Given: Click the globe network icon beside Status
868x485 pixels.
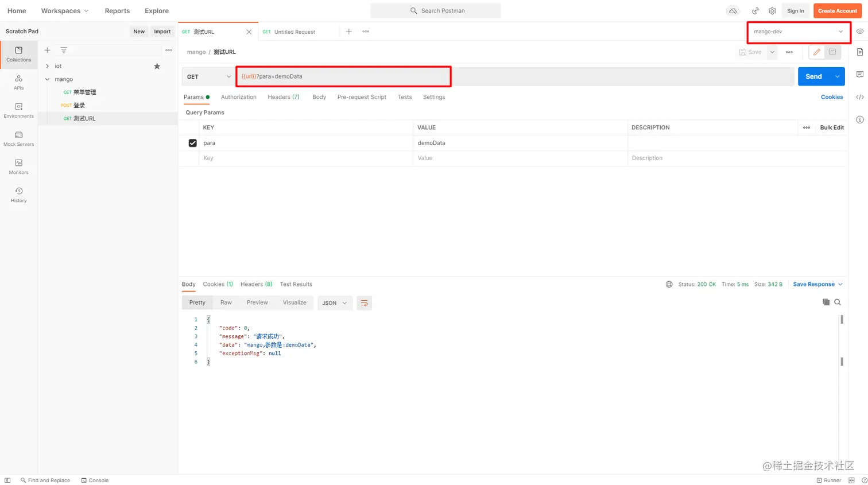Looking at the screenshot, I should [669, 284].
